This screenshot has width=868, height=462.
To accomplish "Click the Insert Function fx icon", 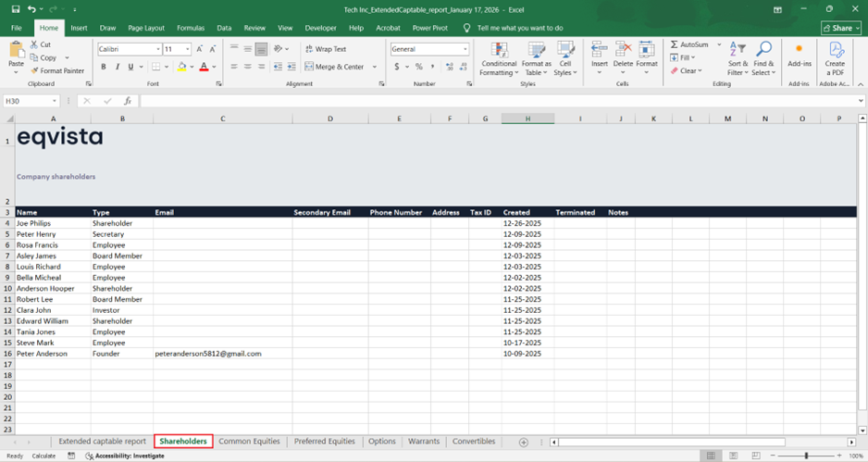I will pos(127,101).
